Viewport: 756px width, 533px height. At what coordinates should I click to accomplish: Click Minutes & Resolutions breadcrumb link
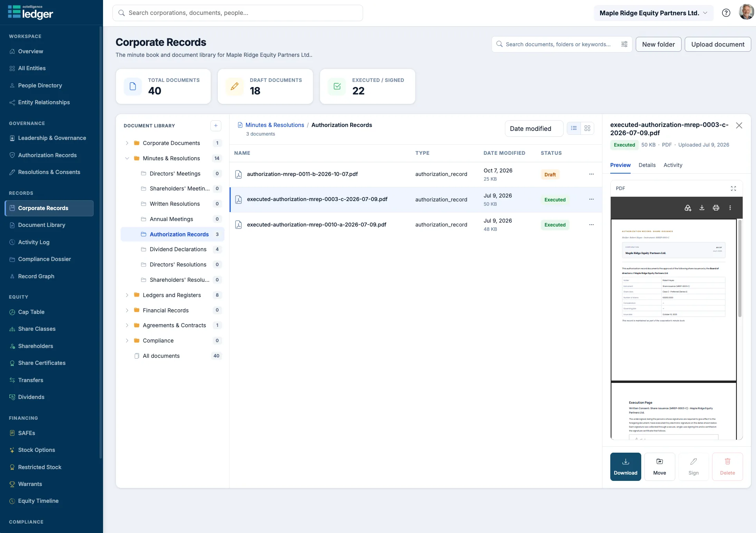[x=275, y=125]
